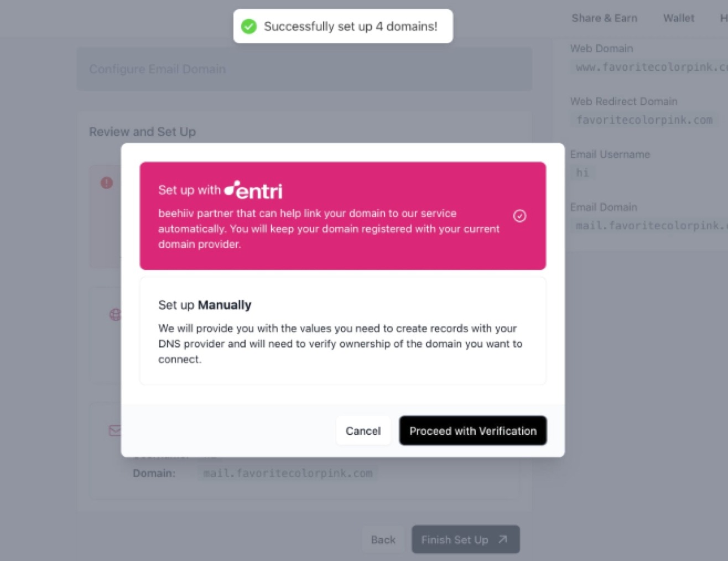Toggle the selected checkmark on entri option
728x561 pixels.
(x=519, y=216)
